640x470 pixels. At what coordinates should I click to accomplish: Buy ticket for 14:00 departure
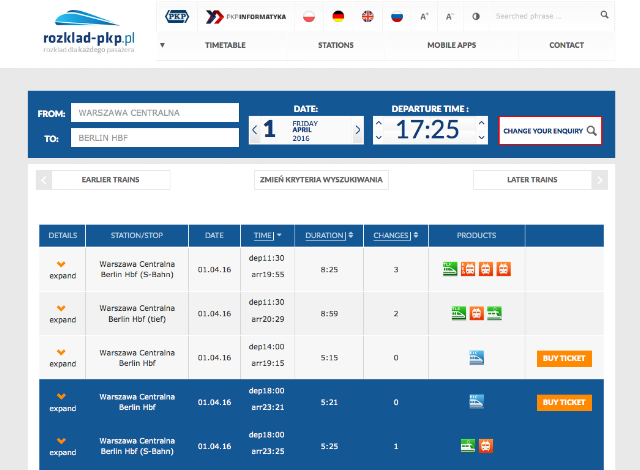(x=564, y=359)
